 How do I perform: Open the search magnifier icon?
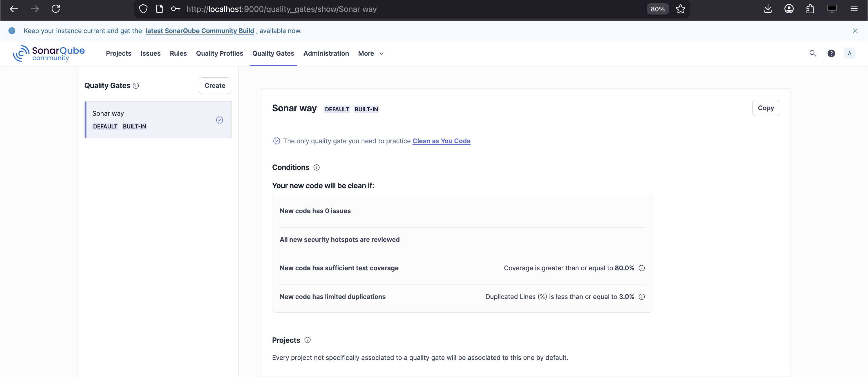pos(813,53)
